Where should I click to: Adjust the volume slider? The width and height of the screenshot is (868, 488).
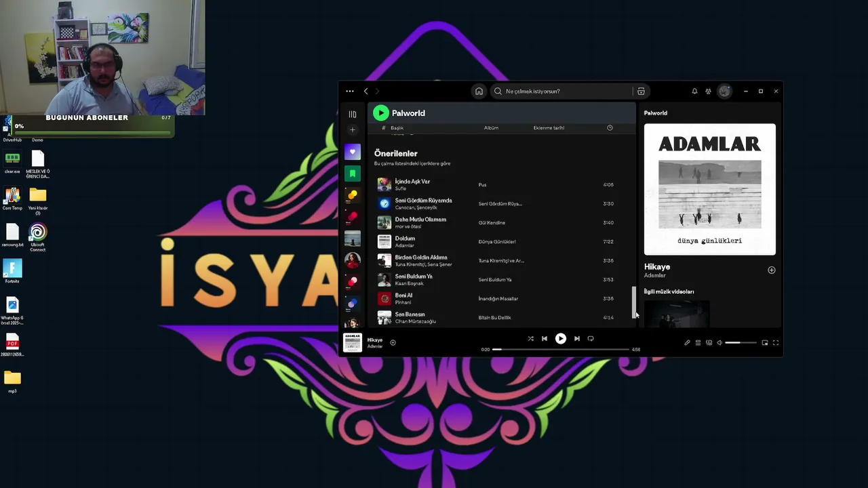[x=741, y=343]
